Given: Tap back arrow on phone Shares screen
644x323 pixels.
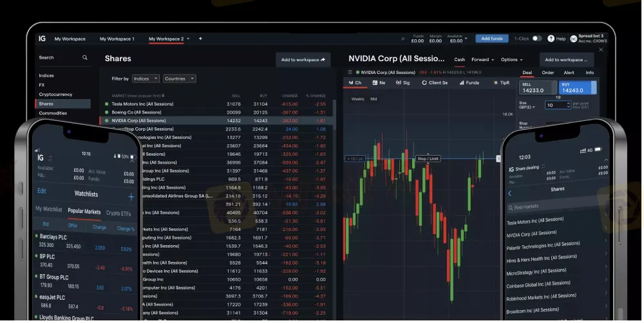Looking at the screenshot, I should (x=510, y=193).
